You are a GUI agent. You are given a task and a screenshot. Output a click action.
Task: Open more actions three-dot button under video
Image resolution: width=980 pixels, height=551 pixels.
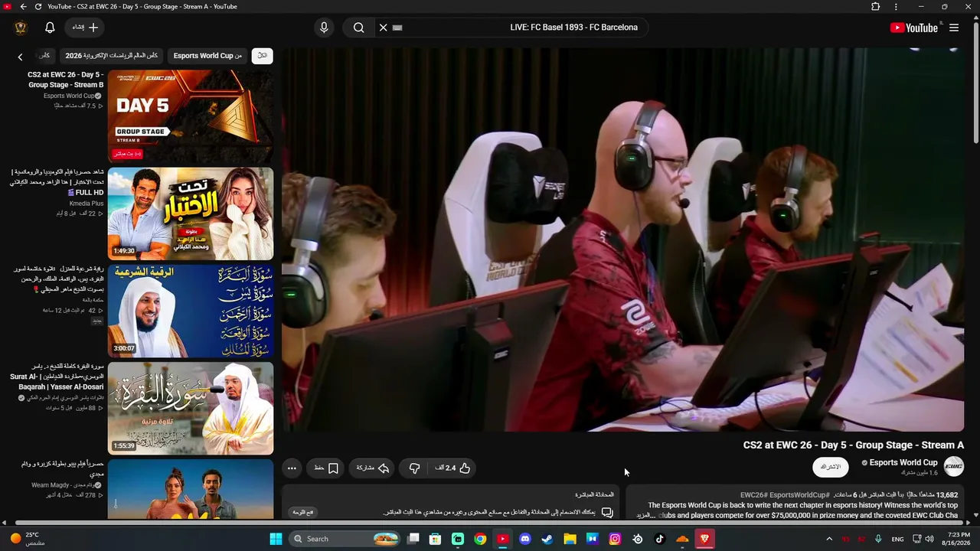[292, 468]
